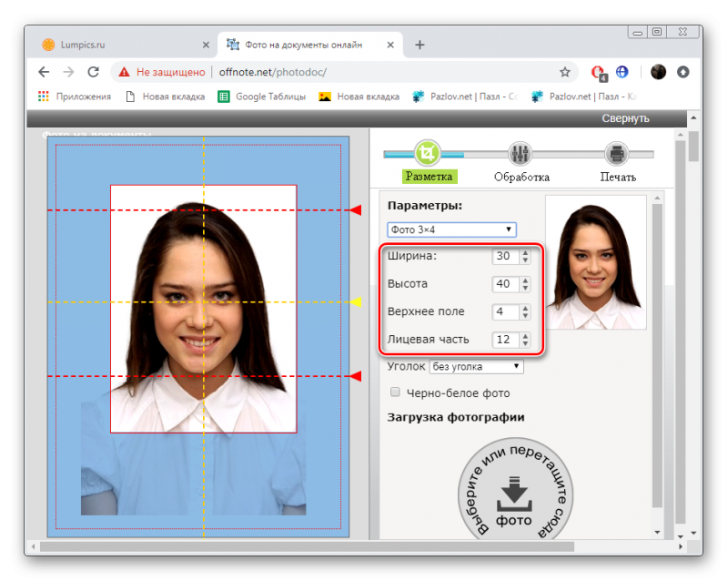Decrease Лицевая часть with down arrow
728x581 pixels.
[x=525, y=343]
